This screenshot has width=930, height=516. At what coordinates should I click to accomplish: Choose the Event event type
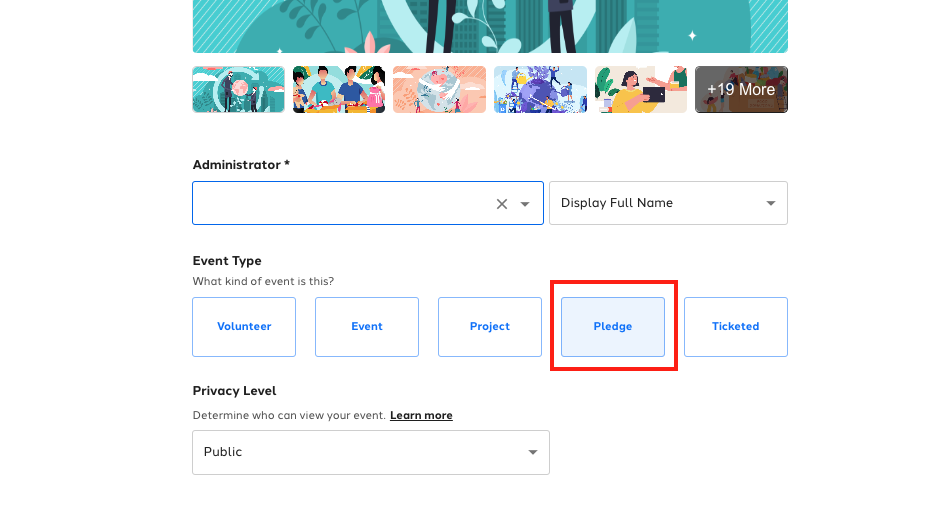[367, 327]
